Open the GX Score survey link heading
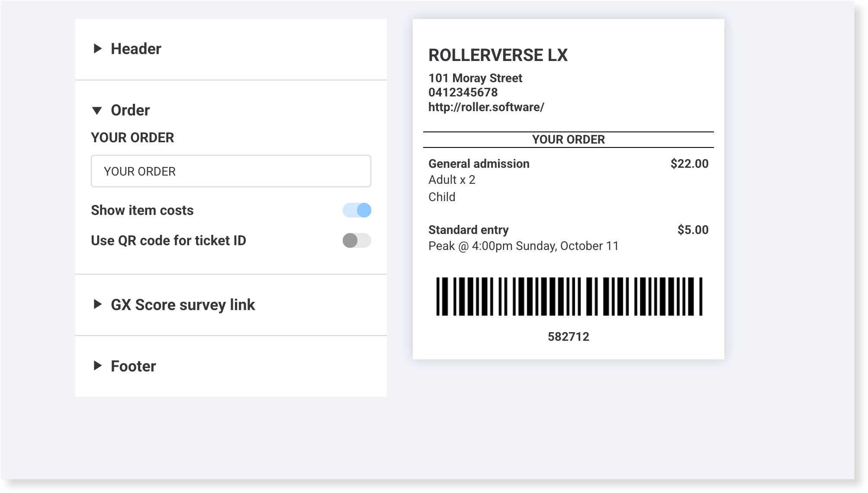This screenshot has width=868, height=493. point(183,305)
